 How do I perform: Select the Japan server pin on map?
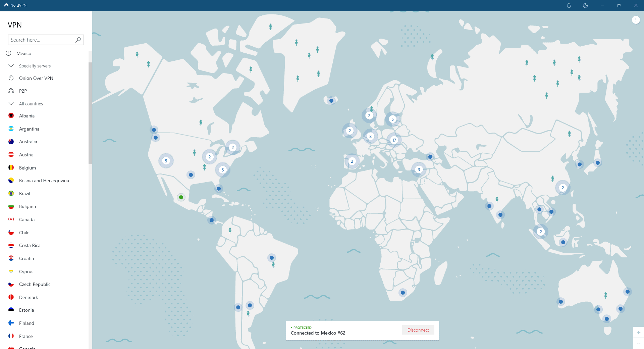tap(598, 163)
